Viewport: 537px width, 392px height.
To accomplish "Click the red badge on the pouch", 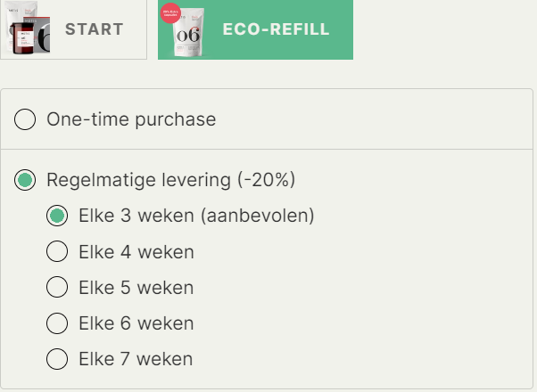I will click(170, 13).
